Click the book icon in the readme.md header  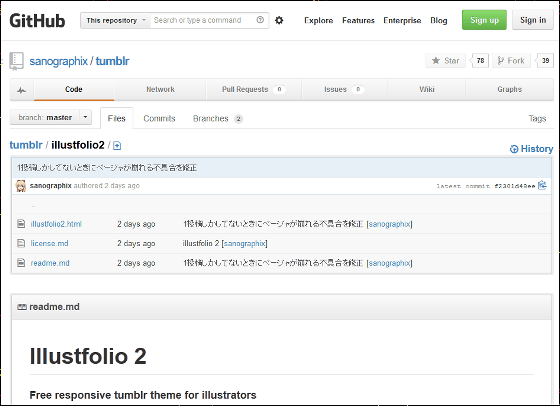22,307
